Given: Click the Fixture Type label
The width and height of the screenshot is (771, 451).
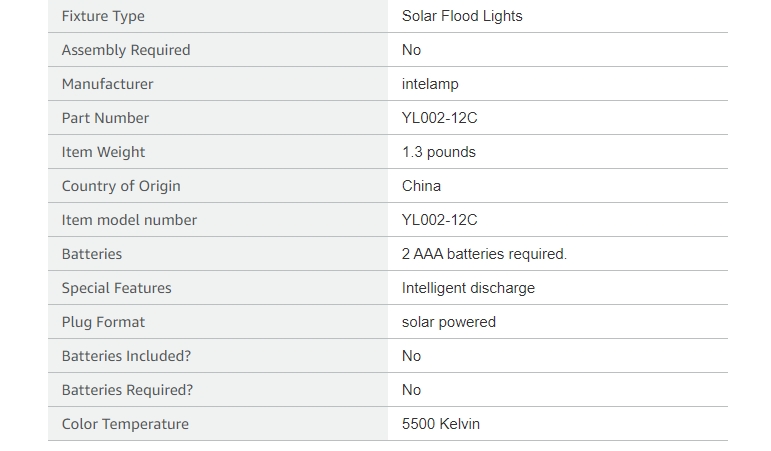Looking at the screenshot, I should 103,16.
